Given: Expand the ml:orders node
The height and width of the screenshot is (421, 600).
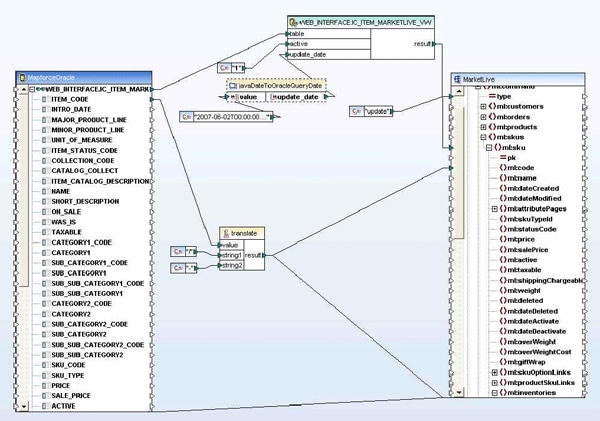Looking at the screenshot, I should pos(483,117).
